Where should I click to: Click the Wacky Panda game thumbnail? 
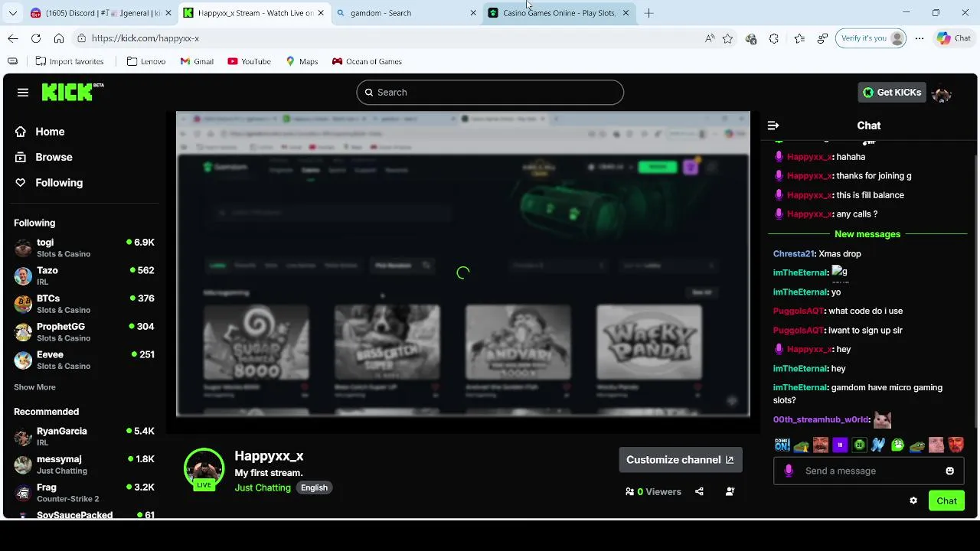[x=649, y=342]
